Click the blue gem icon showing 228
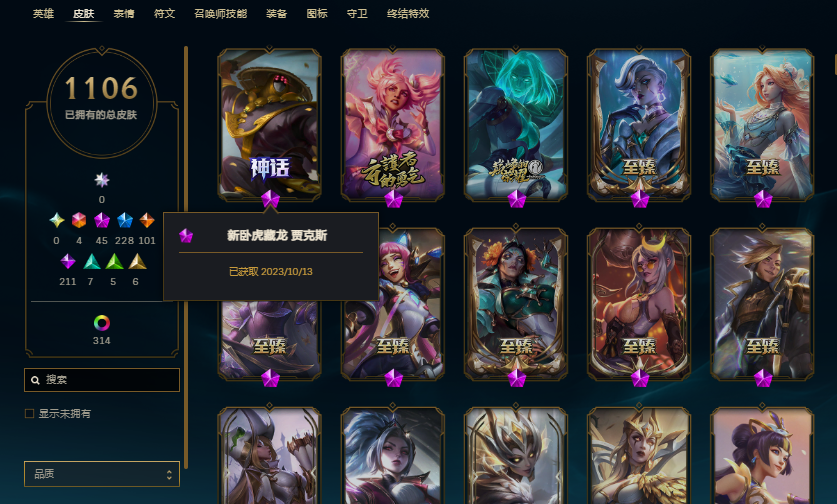This screenshot has width=837, height=504. [x=124, y=220]
